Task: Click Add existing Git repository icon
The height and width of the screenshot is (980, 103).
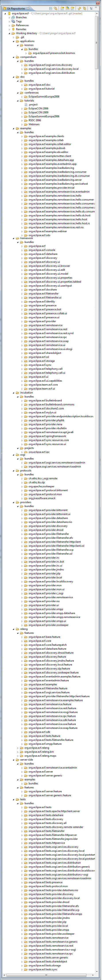Action: click(x=63, y=8)
